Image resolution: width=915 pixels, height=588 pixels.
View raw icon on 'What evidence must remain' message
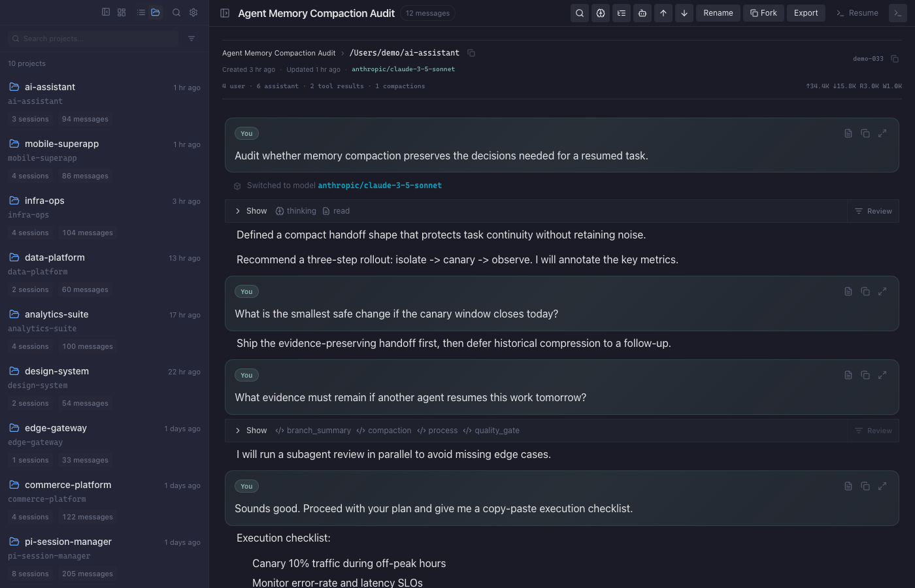click(x=848, y=375)
